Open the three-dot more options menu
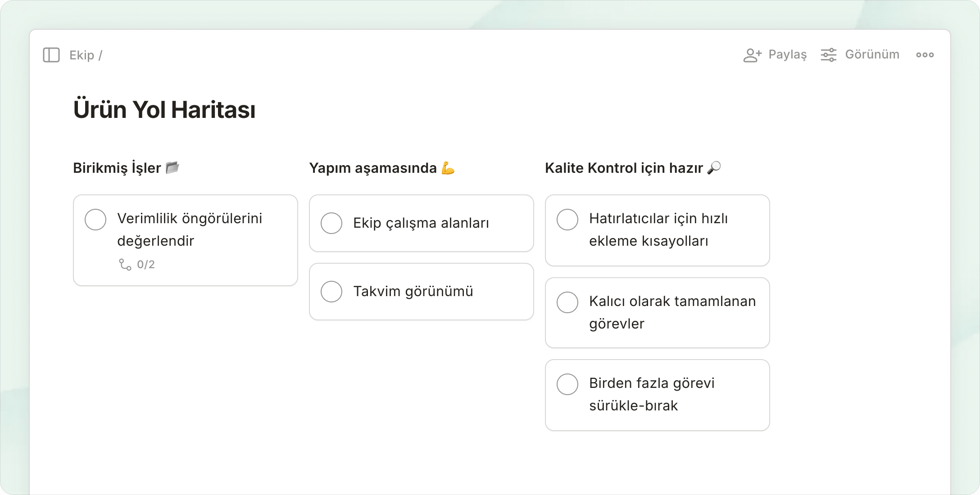Viewport: 980px width, 495px height. (925, 55)
